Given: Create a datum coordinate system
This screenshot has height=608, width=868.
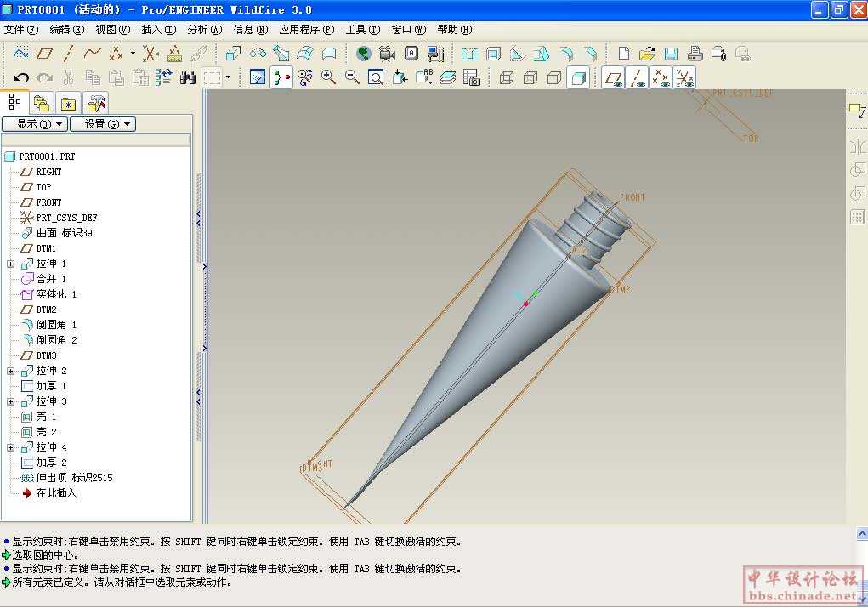Looking at the screenshot, I should click(x=150, y=54).
